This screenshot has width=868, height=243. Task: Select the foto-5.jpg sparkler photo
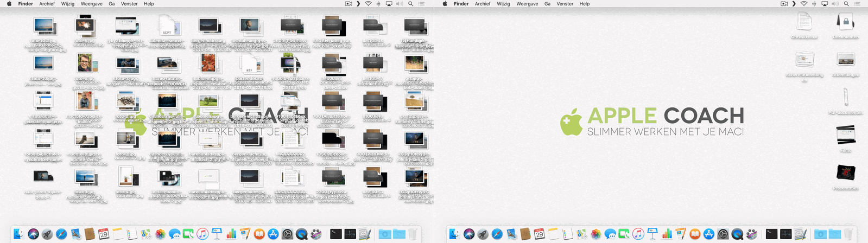[85, 26]
